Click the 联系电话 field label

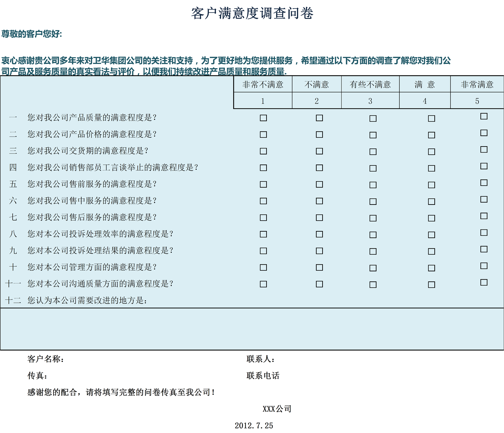pyautogui.click(x=263, y=376)
